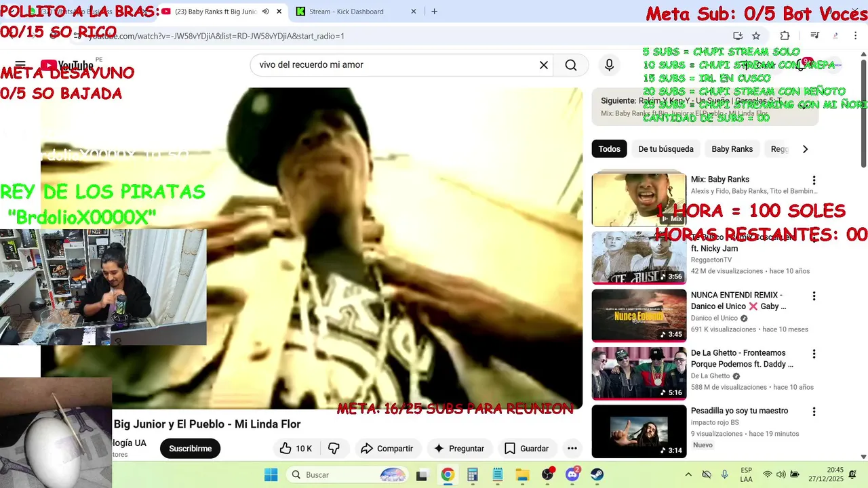Play the NUNCA ENTENDI REMIX thumbnail
The height and width of the screenshot is (488, 868).
click(639, 316)
